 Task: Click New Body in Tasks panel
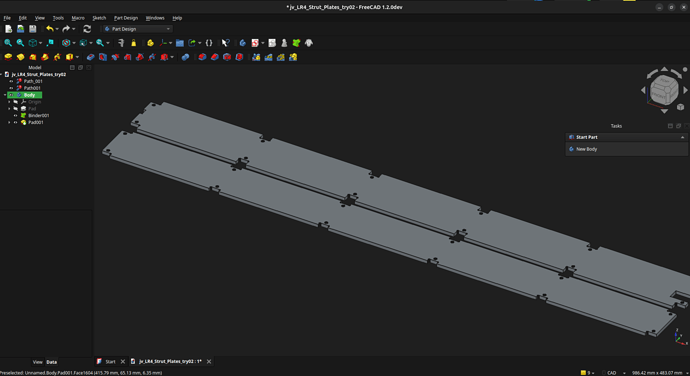point(586,149)
